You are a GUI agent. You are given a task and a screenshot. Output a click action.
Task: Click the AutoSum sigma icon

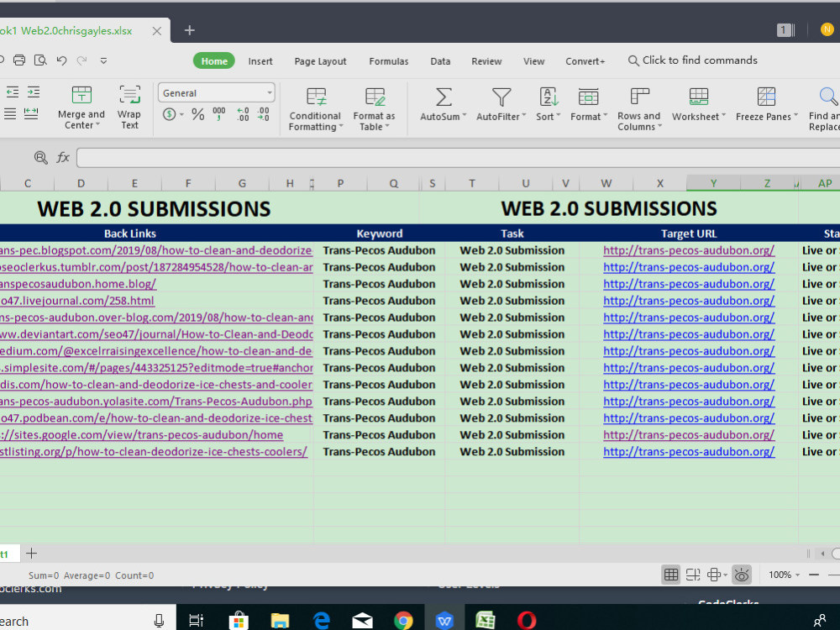[444, 97]
